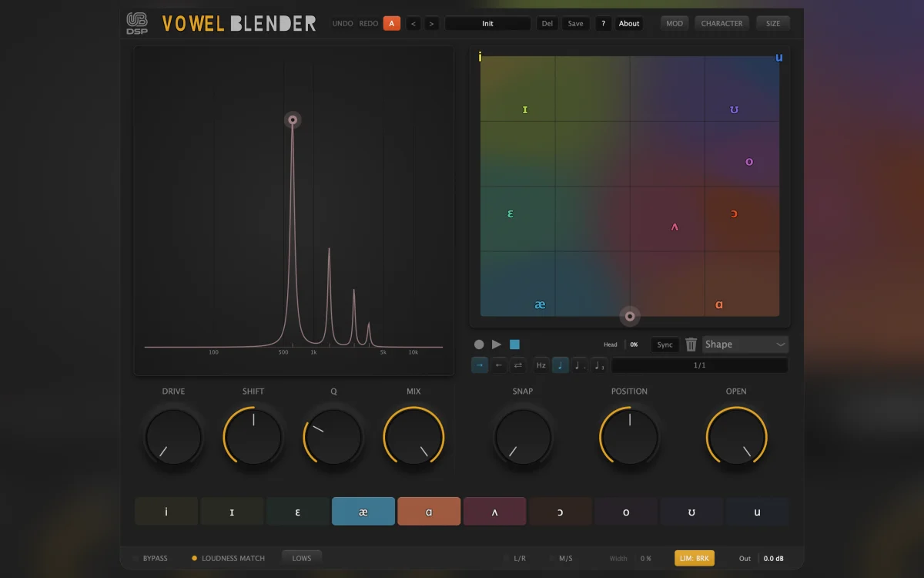Click the ɔ vowel marker on pad
Viewport: 924px width, 578px height.
pyautogui.click(x=734, y=213)
